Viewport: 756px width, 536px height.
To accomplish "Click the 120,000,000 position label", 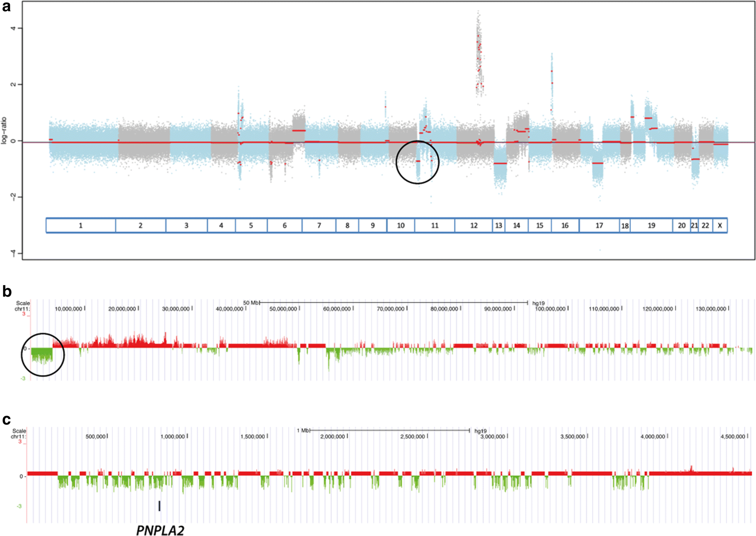I will click(658, 309).
